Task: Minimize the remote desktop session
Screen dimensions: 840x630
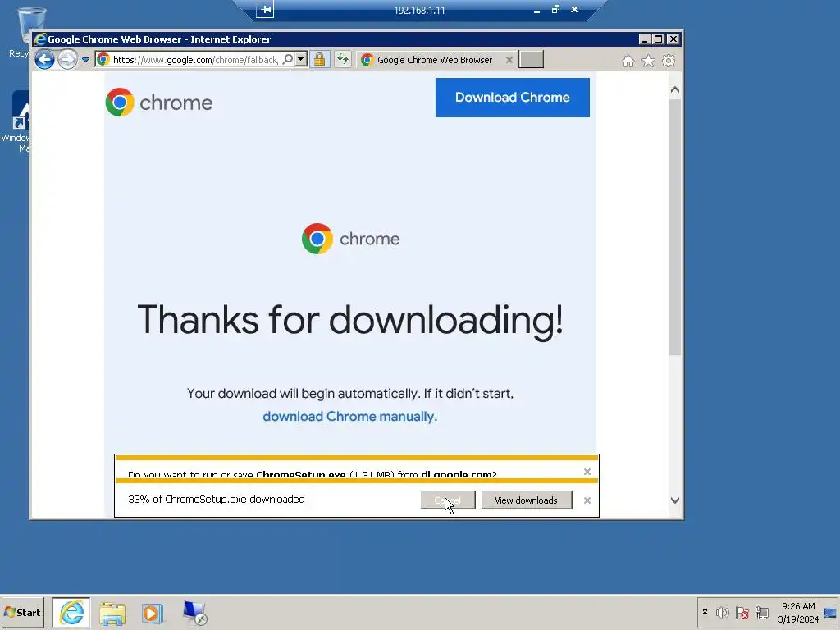Action: tap(536, 10)
